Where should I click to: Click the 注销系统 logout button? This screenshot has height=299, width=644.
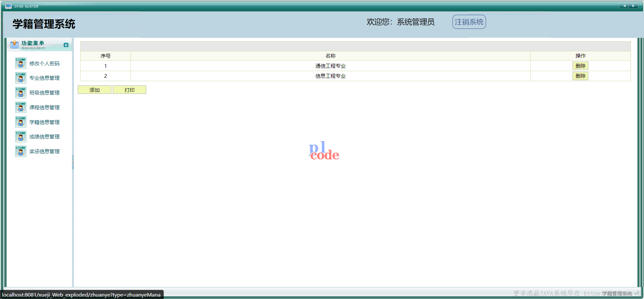(469, 22)
